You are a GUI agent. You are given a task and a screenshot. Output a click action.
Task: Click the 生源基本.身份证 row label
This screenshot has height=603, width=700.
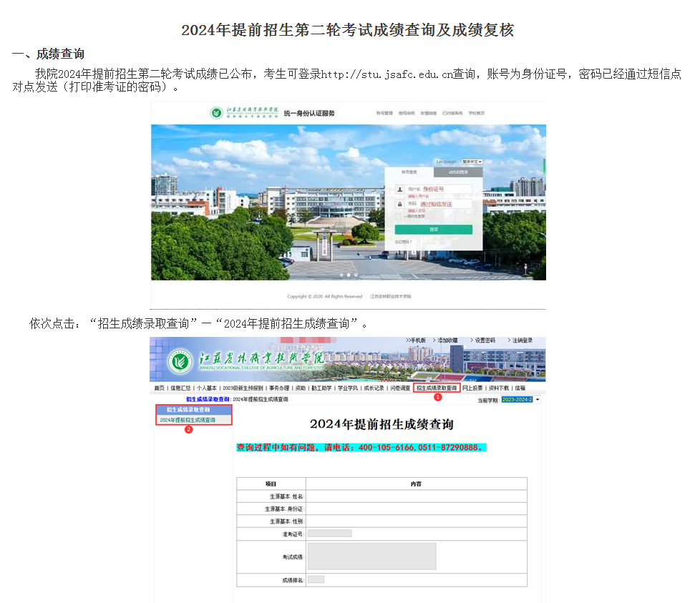coord(284,509)
